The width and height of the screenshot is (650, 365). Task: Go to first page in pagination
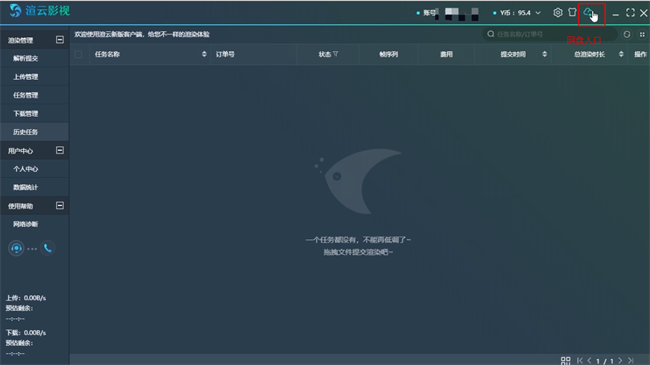click(580, 361)
